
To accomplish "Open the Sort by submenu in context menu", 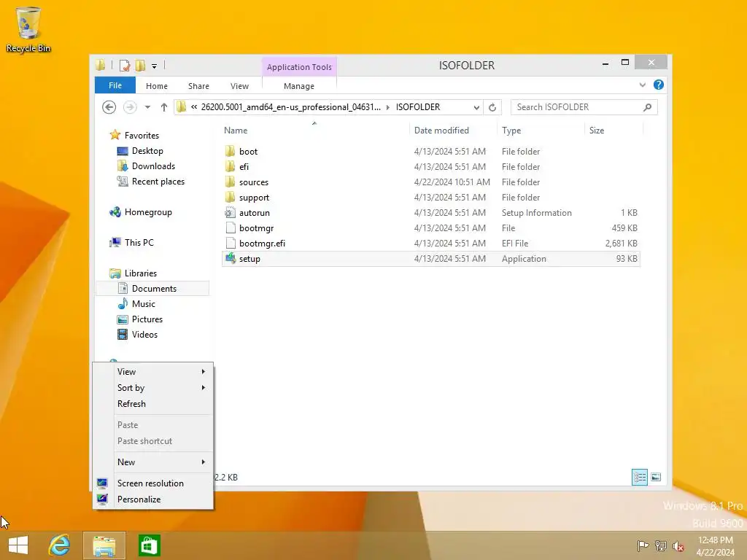I will [153, 388].
